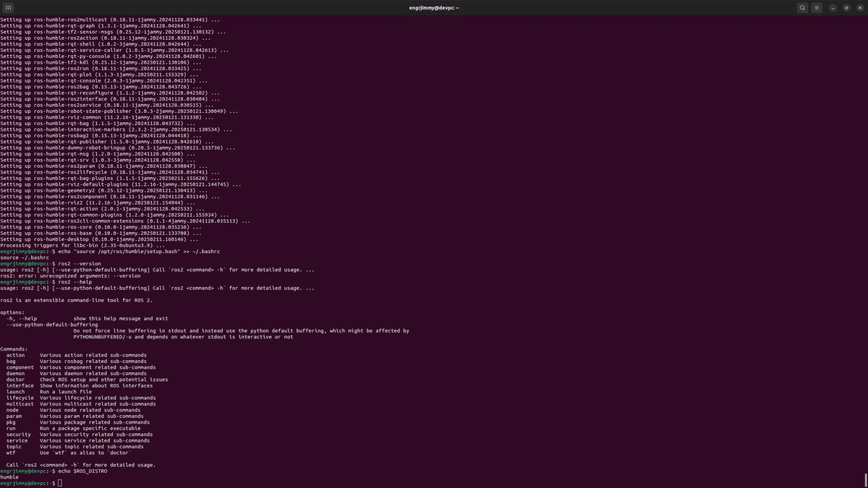Click the 'echo $ROS_DISTRO' command text

pos(82,471)
